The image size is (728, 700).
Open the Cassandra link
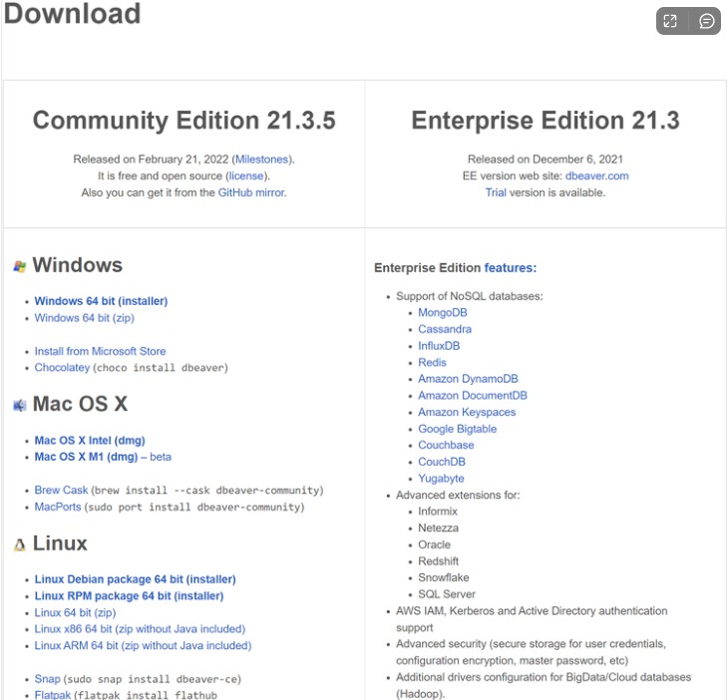(445, 329)
